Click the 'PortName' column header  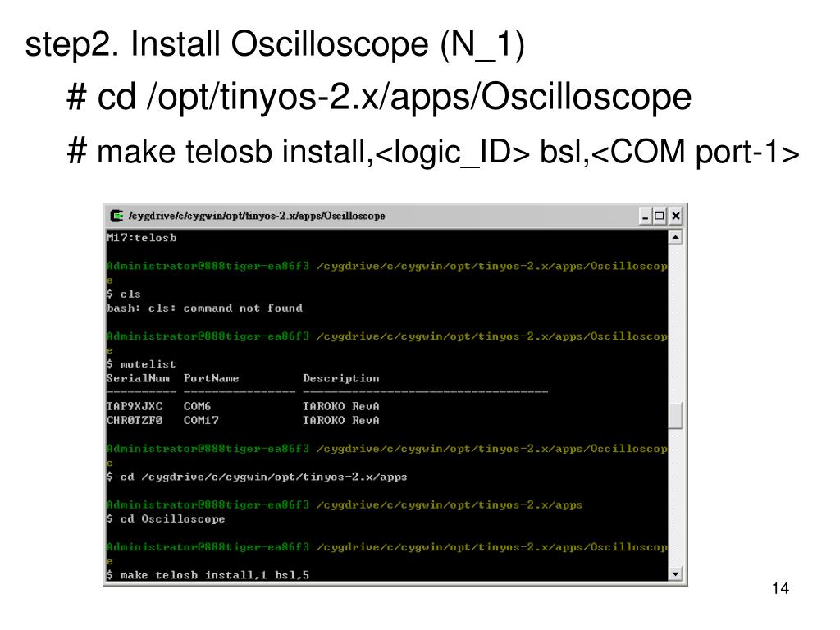[x=211, y=378]
